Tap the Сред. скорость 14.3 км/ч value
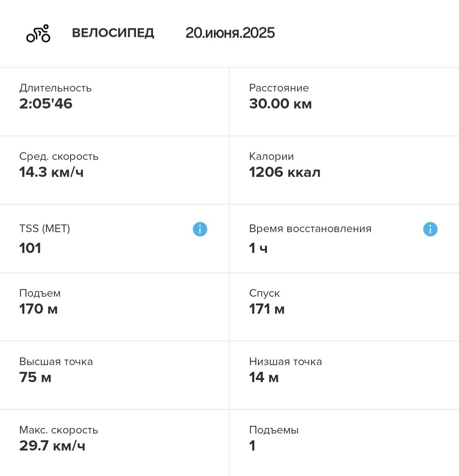 tap(51, 172)
